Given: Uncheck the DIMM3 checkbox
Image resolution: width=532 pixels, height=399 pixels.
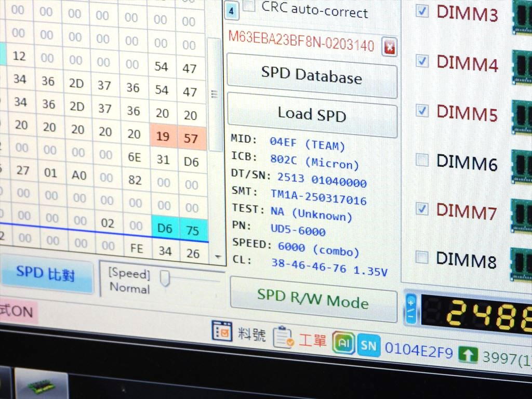Looking at the screenshot, I should [422, 10].
